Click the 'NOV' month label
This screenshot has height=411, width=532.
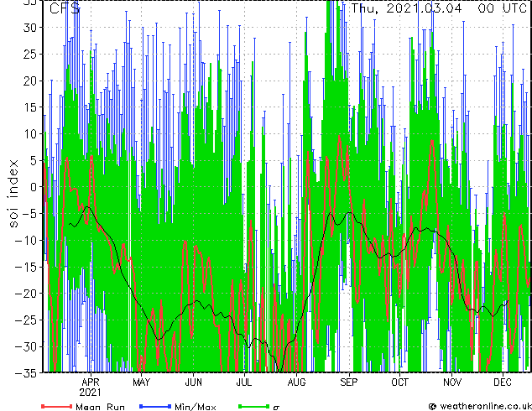click(452, 382)
